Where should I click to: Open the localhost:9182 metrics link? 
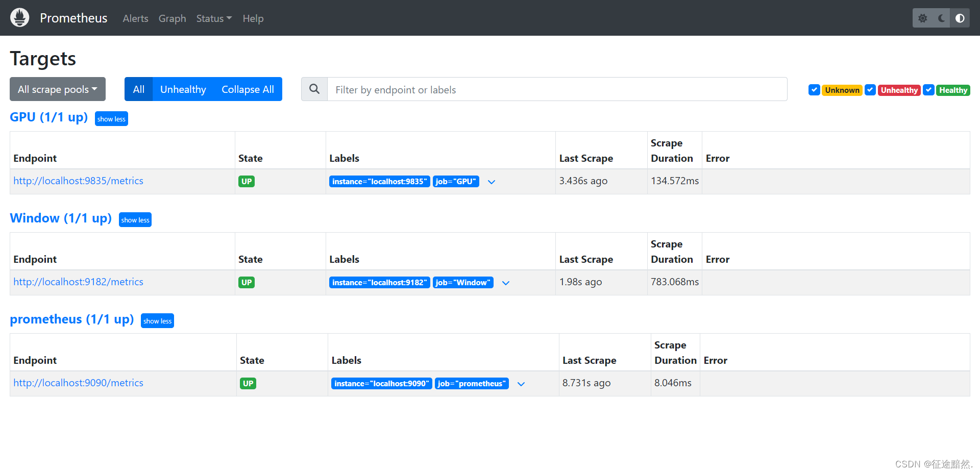coord(78,282)
